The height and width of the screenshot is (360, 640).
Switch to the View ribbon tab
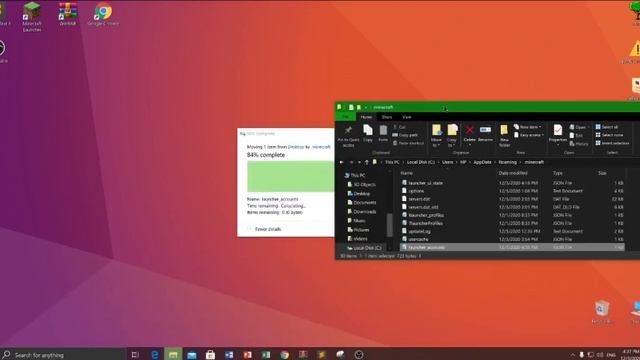pos(407,117)
